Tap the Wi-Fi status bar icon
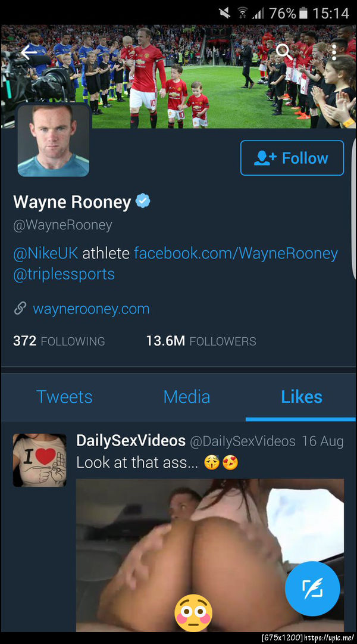Image resolution: width=357 pixels, height=644 pixels. tap(243, 13)
